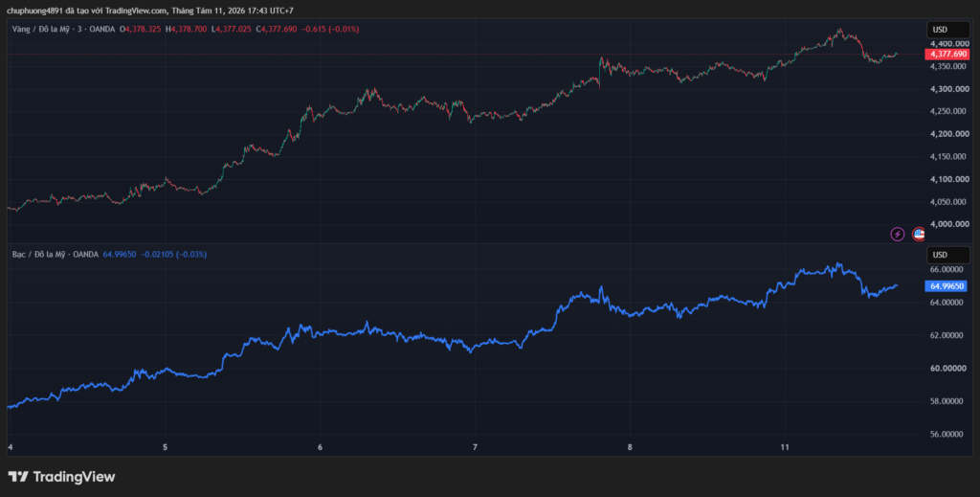
Task: Open the USD currency selector on gold chart
Action: click(947, 30)
